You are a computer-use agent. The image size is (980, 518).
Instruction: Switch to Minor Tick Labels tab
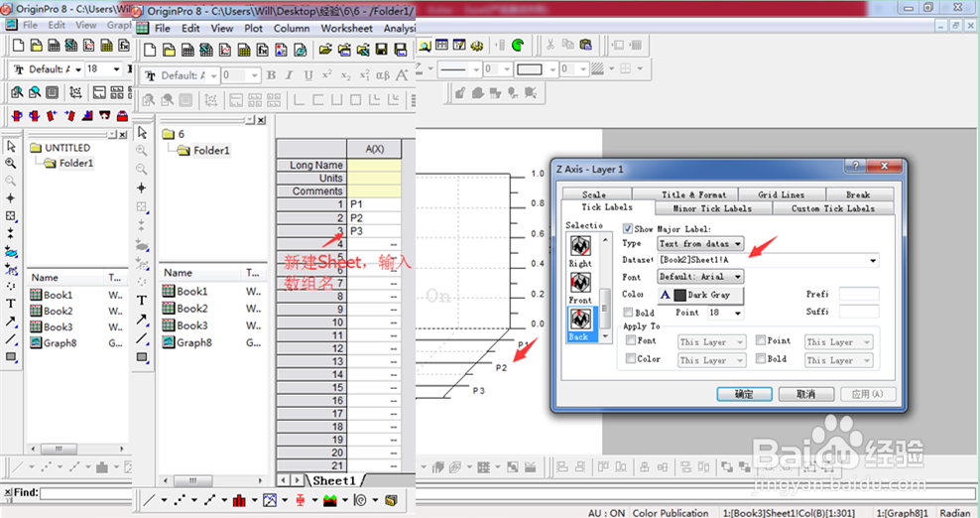point(713,208)
